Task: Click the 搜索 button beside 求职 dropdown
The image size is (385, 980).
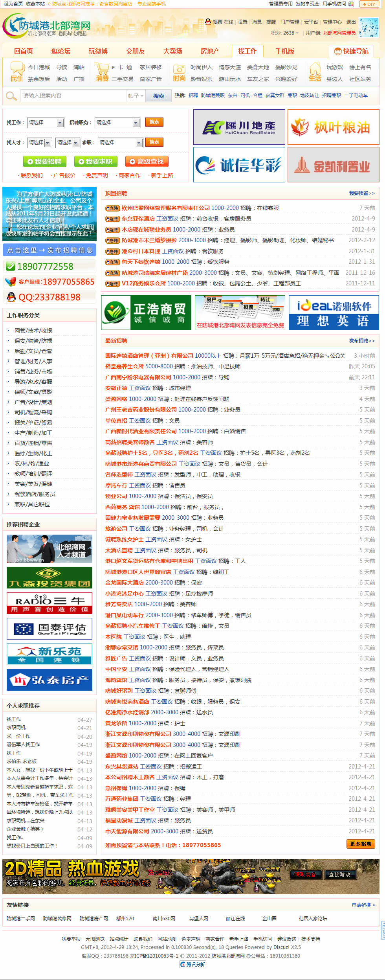Action: coord(154,142)
